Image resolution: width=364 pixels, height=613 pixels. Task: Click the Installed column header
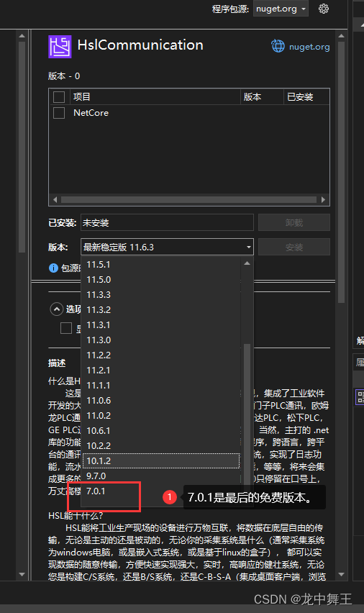(306, 97)
